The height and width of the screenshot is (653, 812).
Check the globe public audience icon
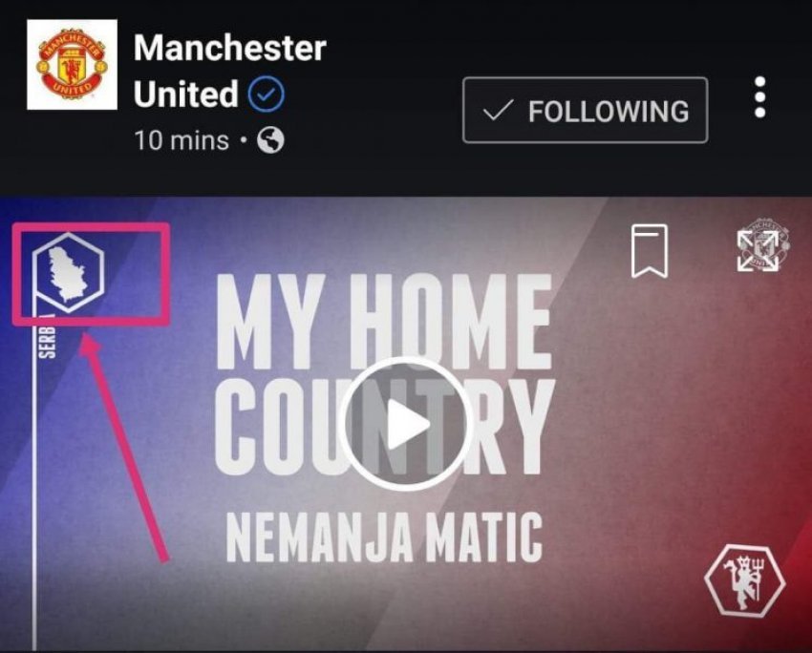[271, 140]
